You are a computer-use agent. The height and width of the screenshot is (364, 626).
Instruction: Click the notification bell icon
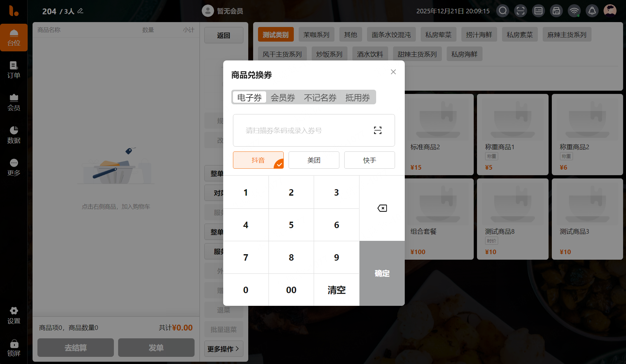tap(592, 11)
